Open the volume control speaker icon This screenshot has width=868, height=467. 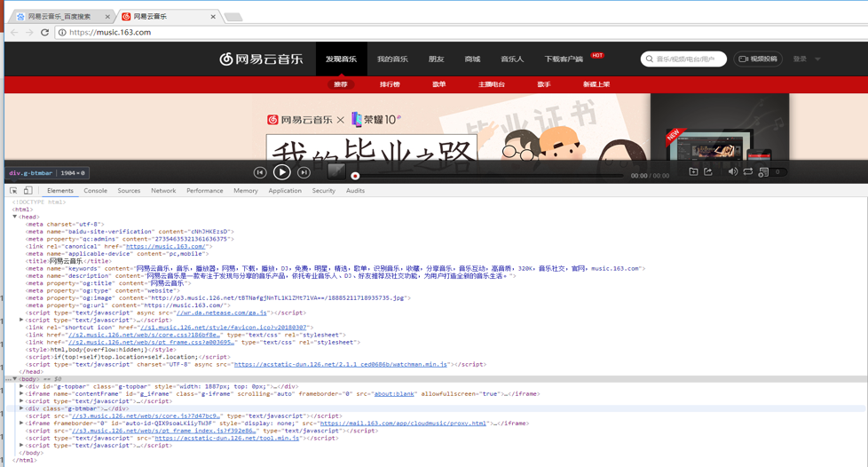coord(732,171)
